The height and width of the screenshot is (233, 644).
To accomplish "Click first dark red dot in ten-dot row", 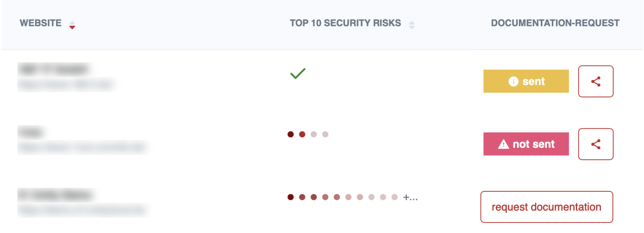I will tap(291, 197).
